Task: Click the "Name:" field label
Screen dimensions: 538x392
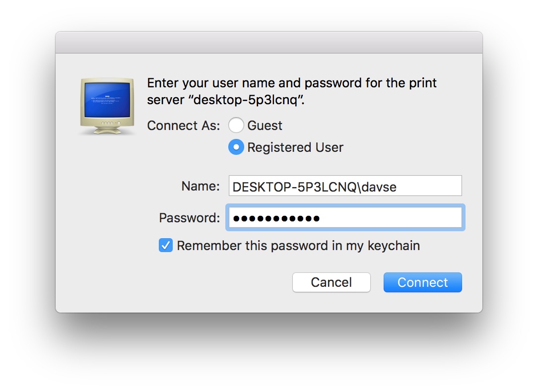Action: [200, 186]
